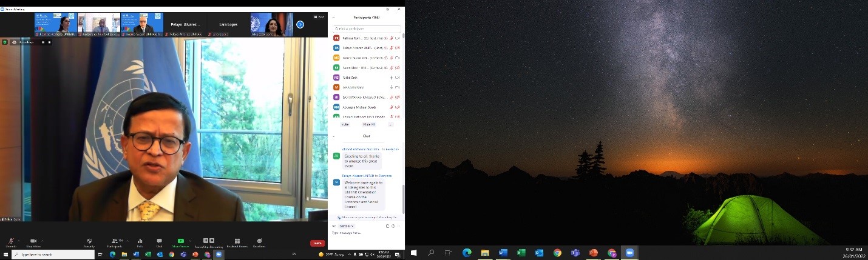Open Breakout Rooms from the Zoom toolbar

237,242
